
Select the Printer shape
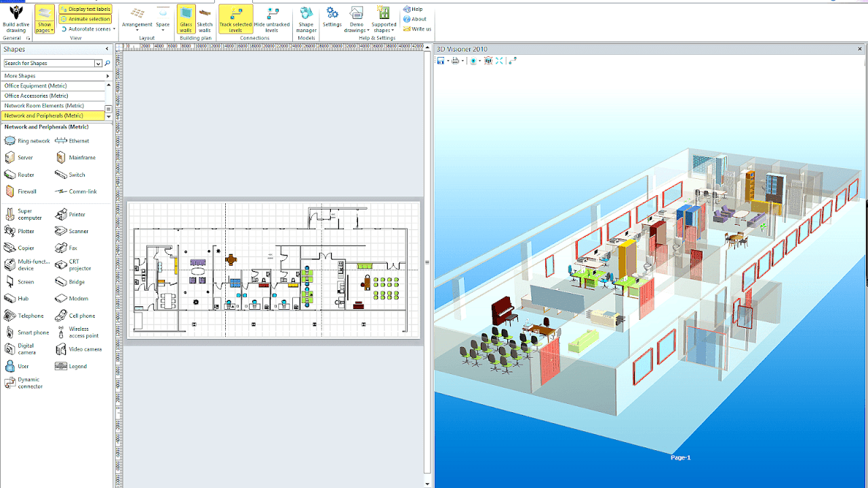(71, 214)
